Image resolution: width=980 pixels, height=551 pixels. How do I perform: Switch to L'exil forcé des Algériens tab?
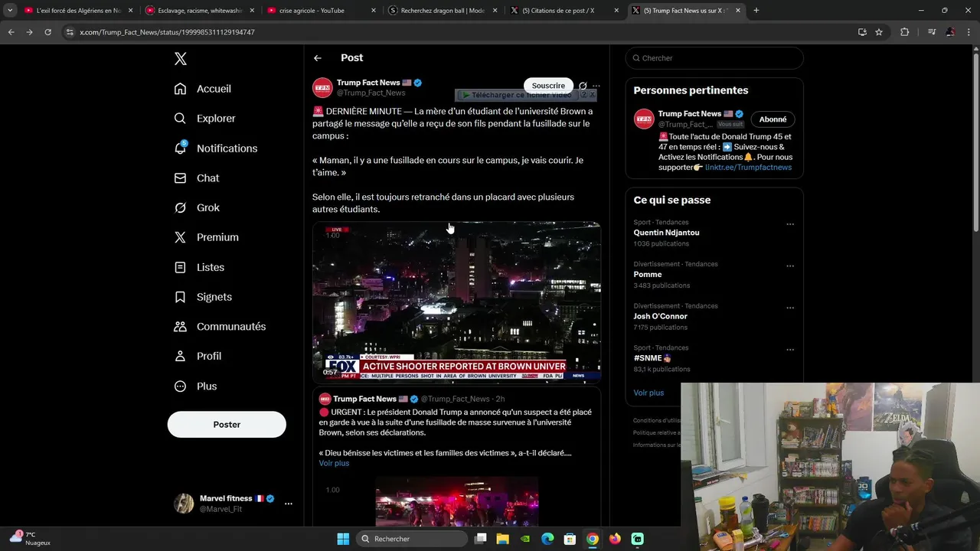click(80, 11)
